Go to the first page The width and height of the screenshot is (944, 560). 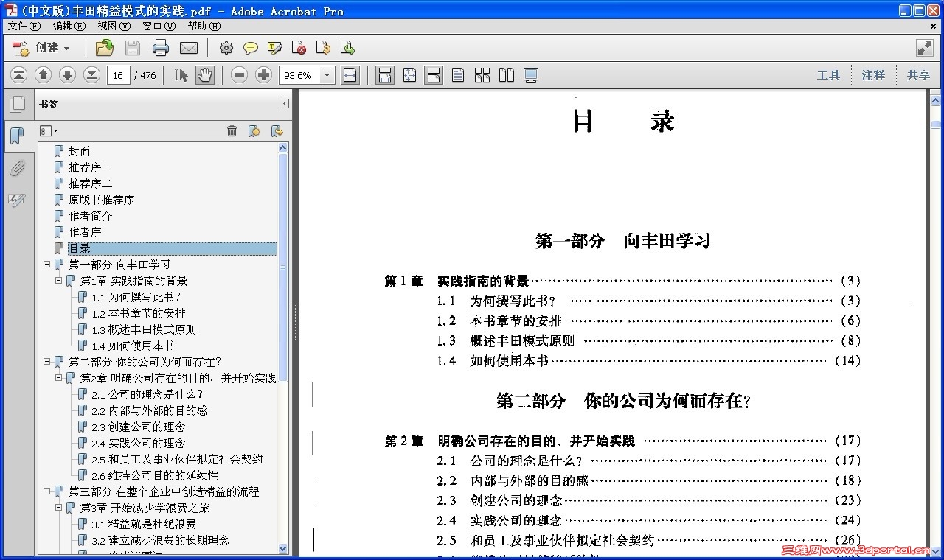click(x=19, y=74)
